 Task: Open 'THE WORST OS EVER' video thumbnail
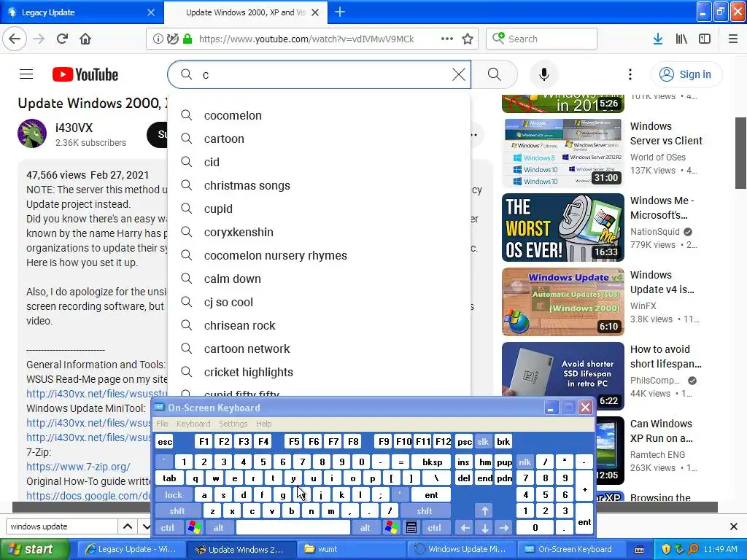[562, 227]
